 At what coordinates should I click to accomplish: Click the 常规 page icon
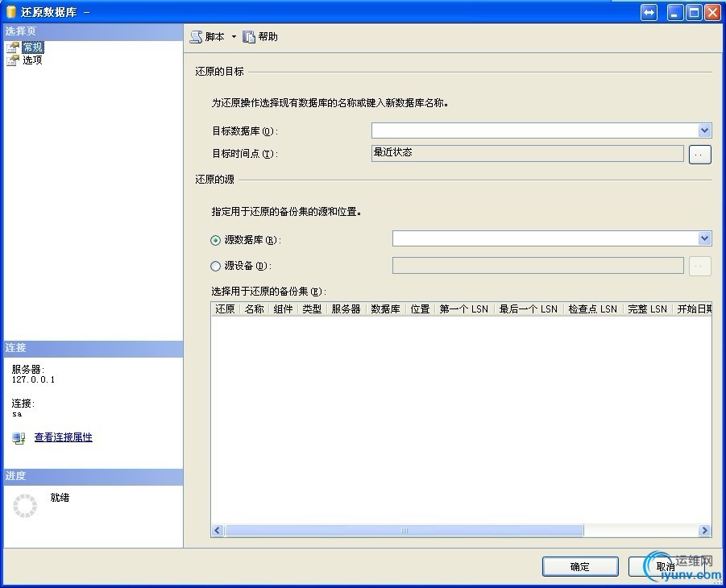click(x=13, y=48)
